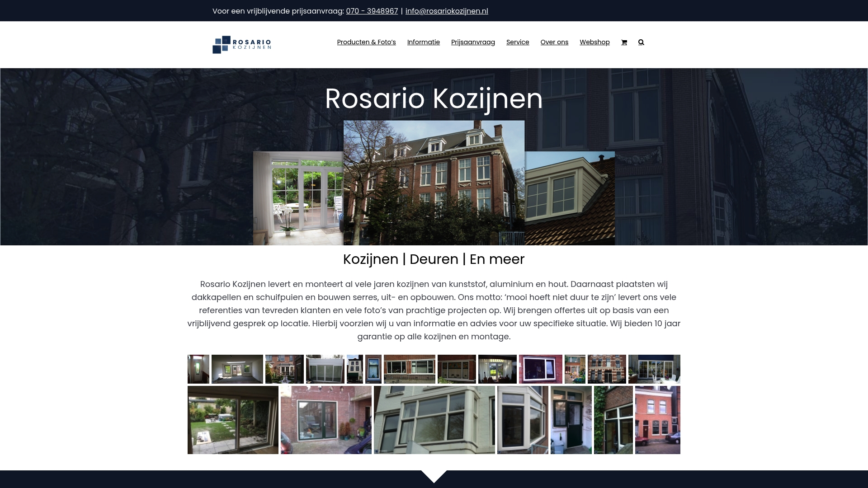
Task: Select the green front door thumbnail
Action: pyautogui.click(x=571, y=420)
